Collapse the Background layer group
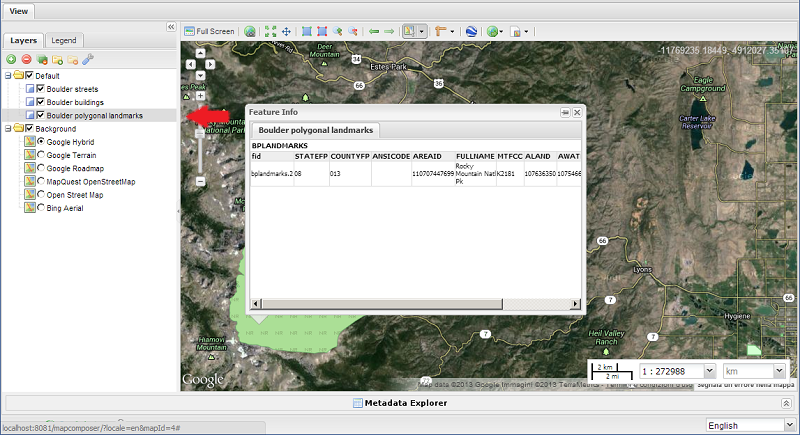The image size is (800, 435). click(x=8, y=129)
